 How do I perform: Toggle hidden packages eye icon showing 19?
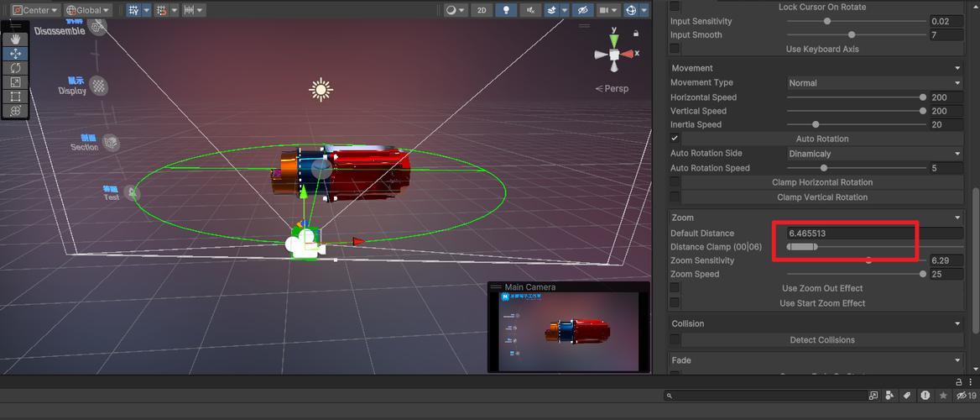[967, 396]
